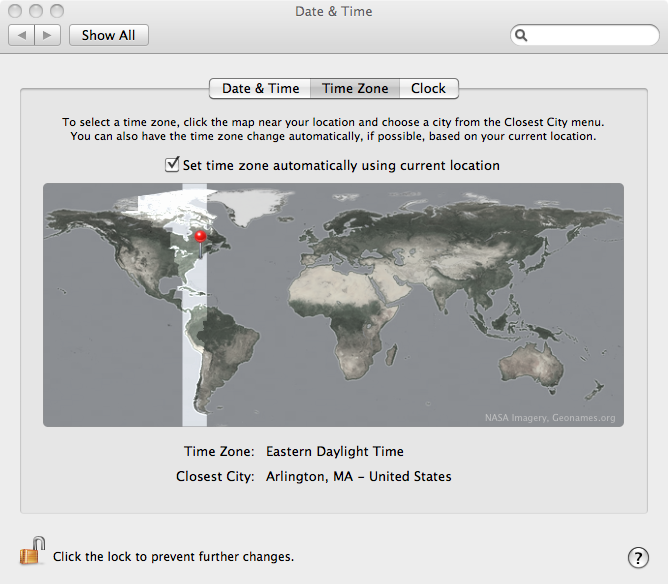
Task: Click the Eastern Daylight Time text
Action: coord(335,452)
